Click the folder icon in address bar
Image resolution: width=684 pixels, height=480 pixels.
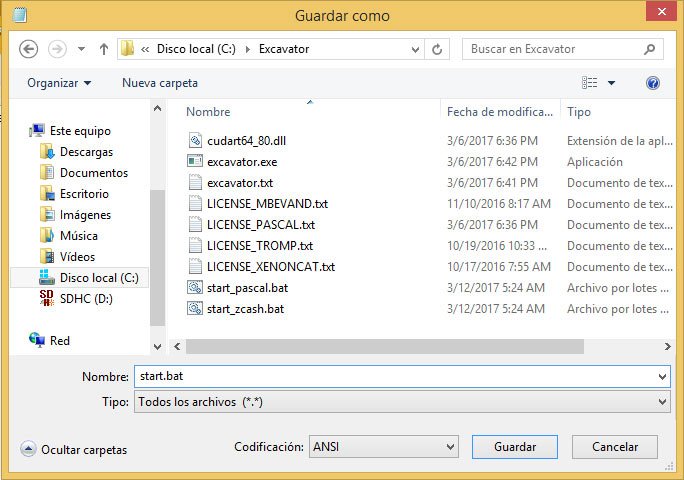pyautogui.click(x=127, y=49)
